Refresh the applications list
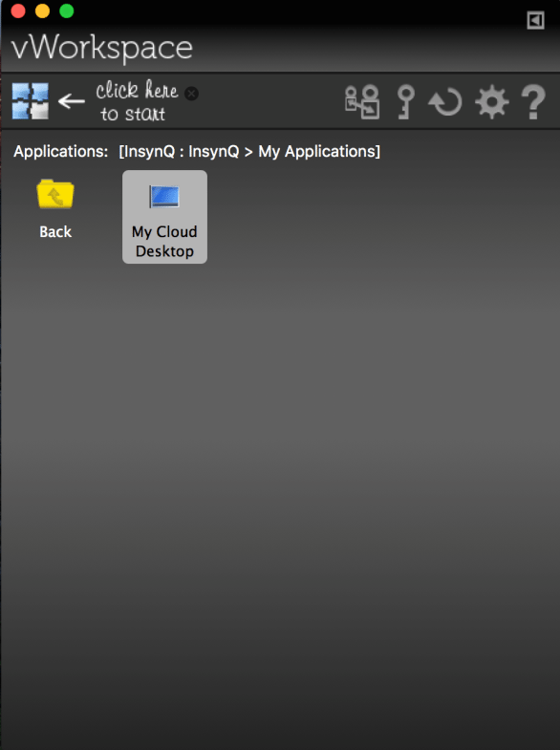Image resolution: width=560 pixels, height=750 pixels. (445, 102)
